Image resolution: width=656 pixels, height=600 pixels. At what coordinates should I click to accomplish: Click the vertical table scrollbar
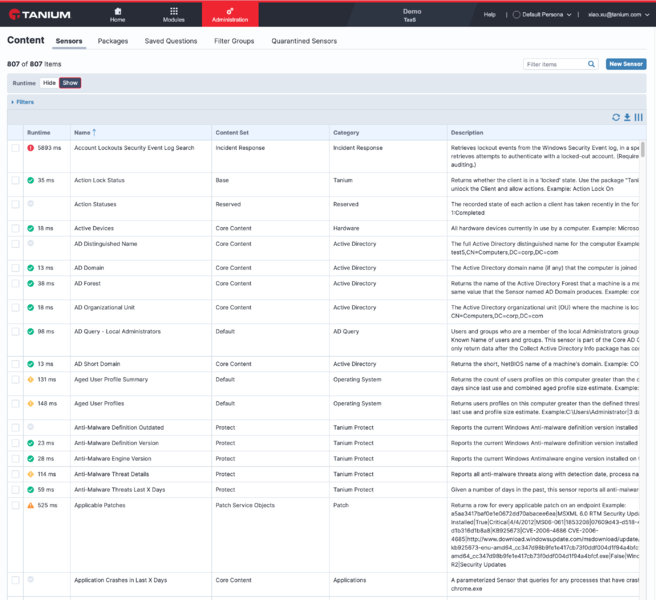click(643, 149)
